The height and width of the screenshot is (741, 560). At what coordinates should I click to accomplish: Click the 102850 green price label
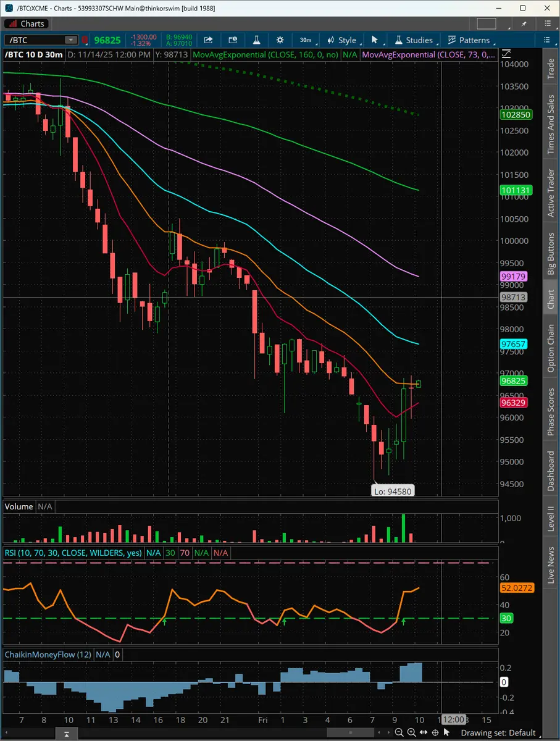[x=516, y=115]
